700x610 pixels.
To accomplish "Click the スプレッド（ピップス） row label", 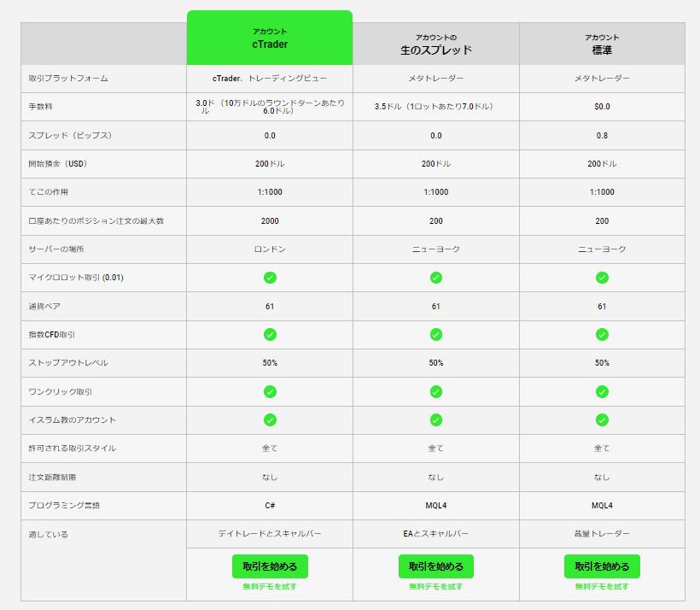I will (70, 135).
